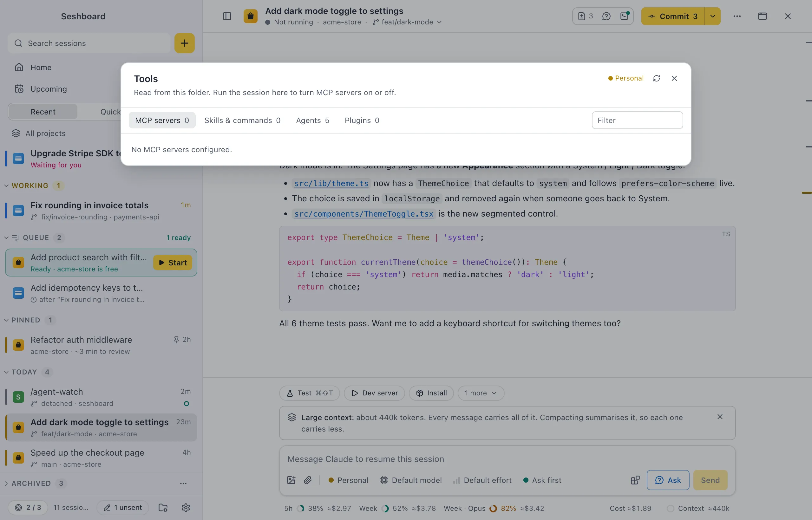Image resolution: width=812 pixels, height=520 pixels.
Task: Open the Commit dropdown arrow
Action: pyautogui.click(x=712, y=16)
